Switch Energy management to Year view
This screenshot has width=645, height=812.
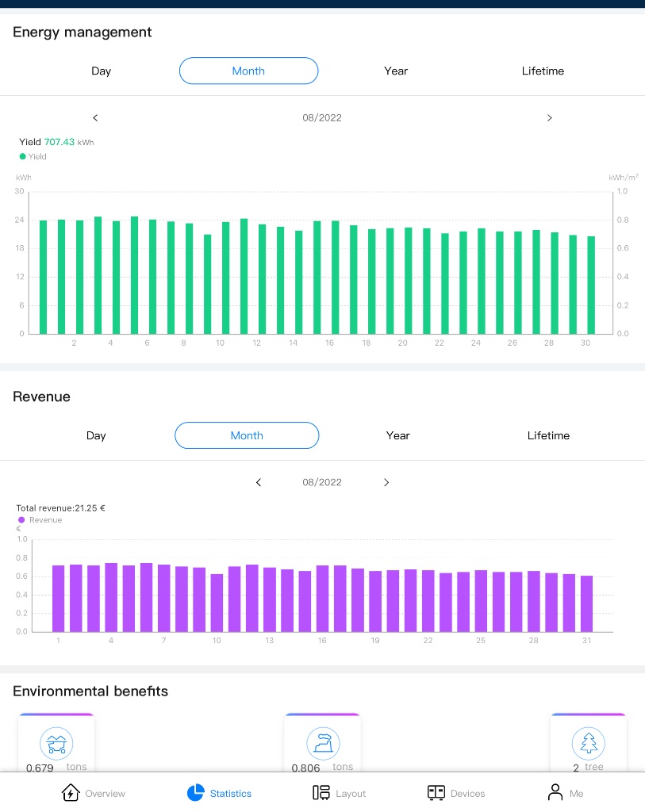tap(396, 71)
